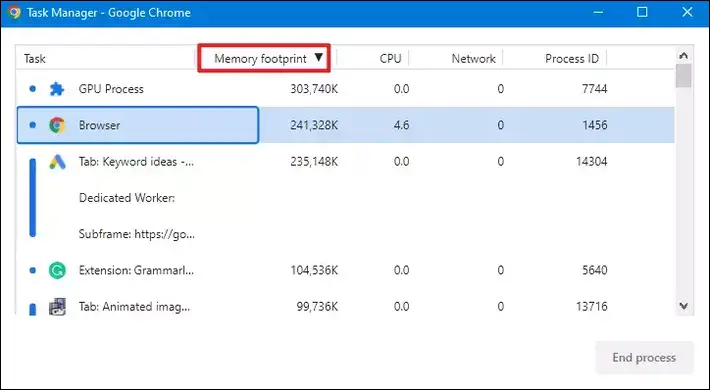Click process ID 1456
The image size is (710, 390).
pyautogui.click(x=595, y=125)
